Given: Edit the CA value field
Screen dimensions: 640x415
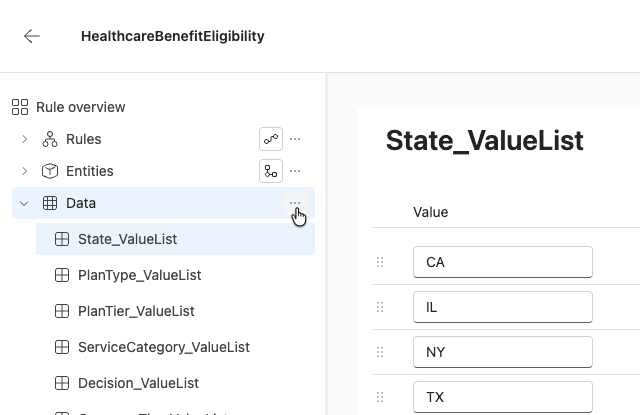Looking at the screenshot, I should click(503, 262).
